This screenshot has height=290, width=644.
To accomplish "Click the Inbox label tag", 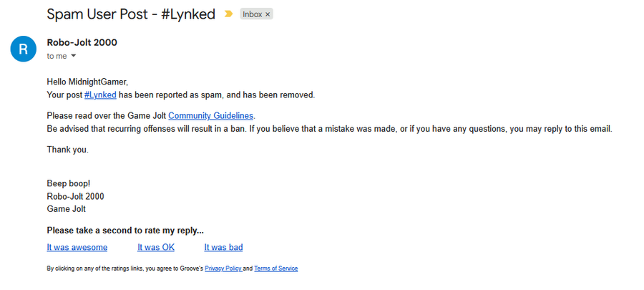I will (x=252, y=14).
